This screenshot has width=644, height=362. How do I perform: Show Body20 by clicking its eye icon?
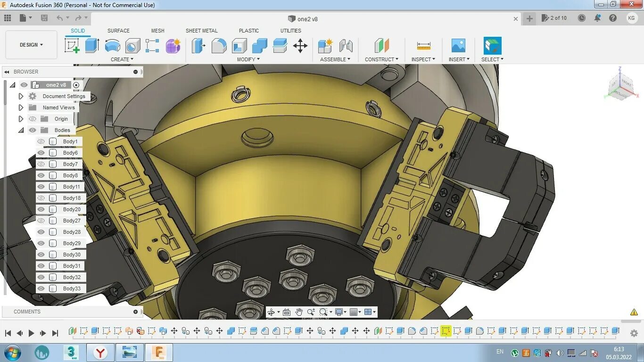(41, 209)
